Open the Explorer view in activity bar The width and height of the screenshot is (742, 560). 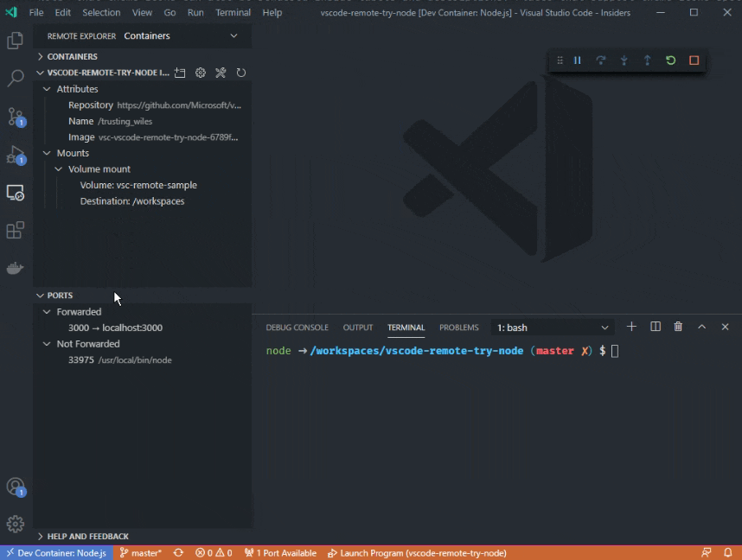16,41
